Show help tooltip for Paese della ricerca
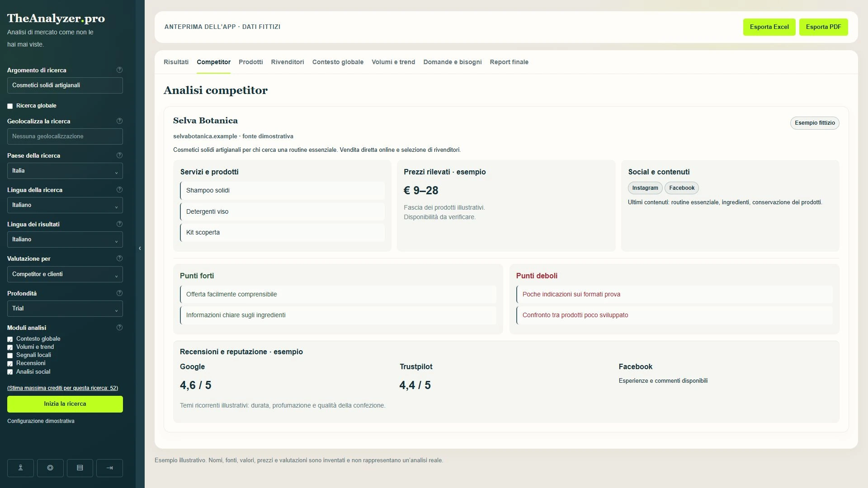The image size is (868, 488). click(119, 155)
